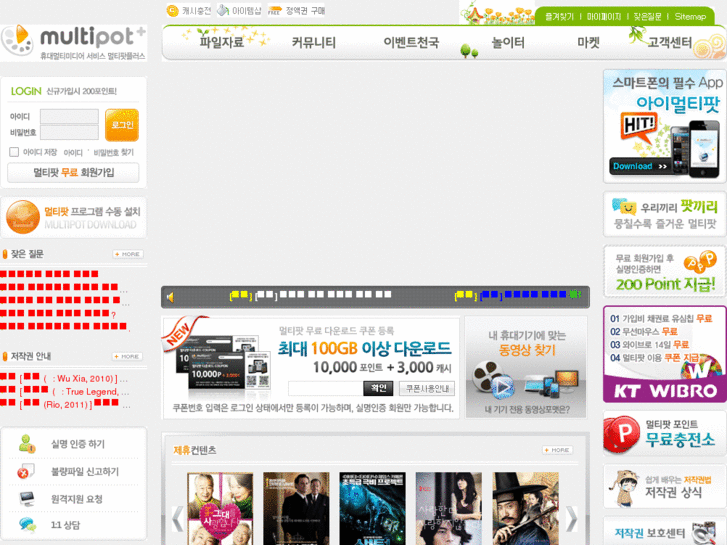The height and width of the screenshot is (545, 727).
Task: Open third blue creature movie poster
Action: pyautogui.click(x=372, y=508)
